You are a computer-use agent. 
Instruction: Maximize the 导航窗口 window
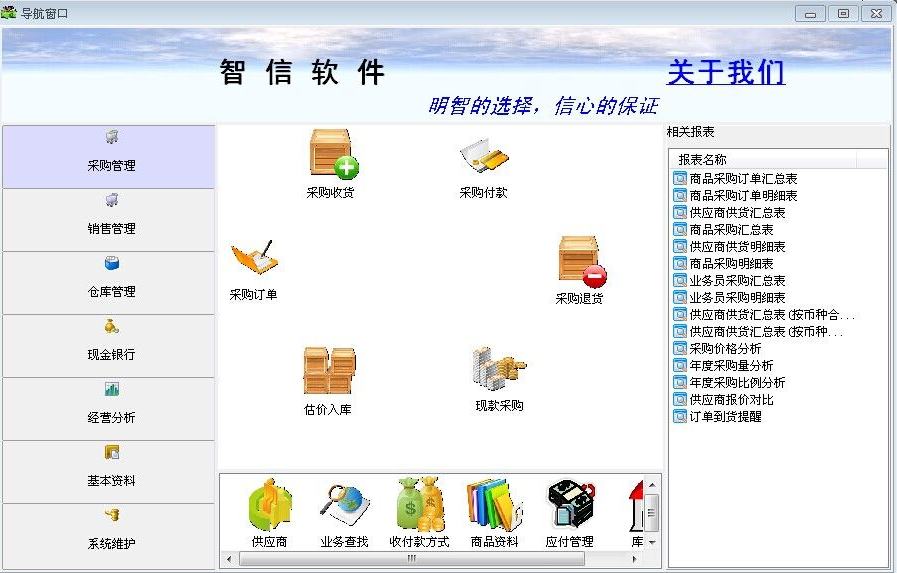843,14
